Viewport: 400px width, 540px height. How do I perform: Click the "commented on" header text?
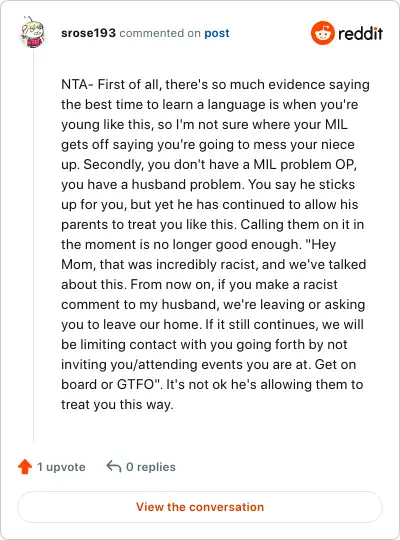pos(160,33)
